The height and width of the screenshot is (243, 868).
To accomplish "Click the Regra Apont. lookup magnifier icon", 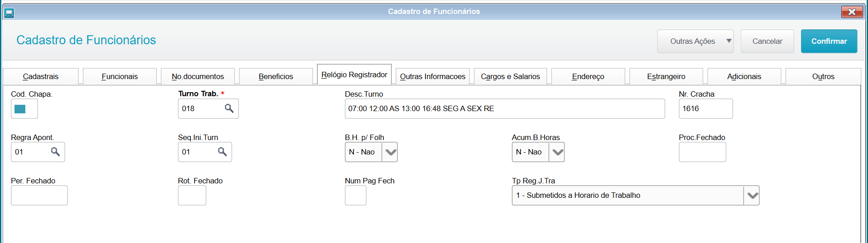I will (55, 152).
